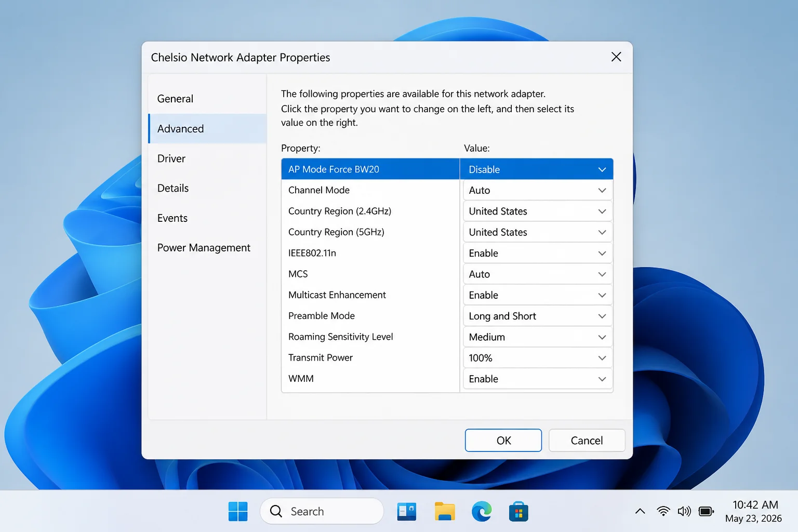Select the Multicast Enhancement property
798x532 pixels.
pyautogui.click(x=370, y=295)
